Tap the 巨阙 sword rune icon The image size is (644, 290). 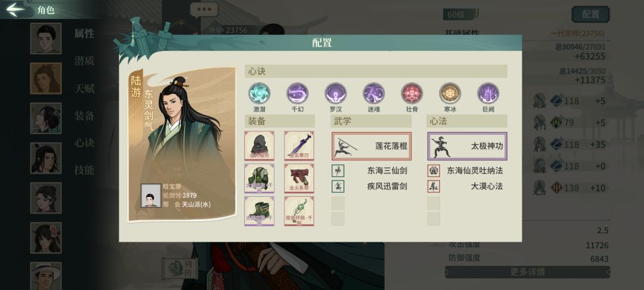[x=488, y=93]
